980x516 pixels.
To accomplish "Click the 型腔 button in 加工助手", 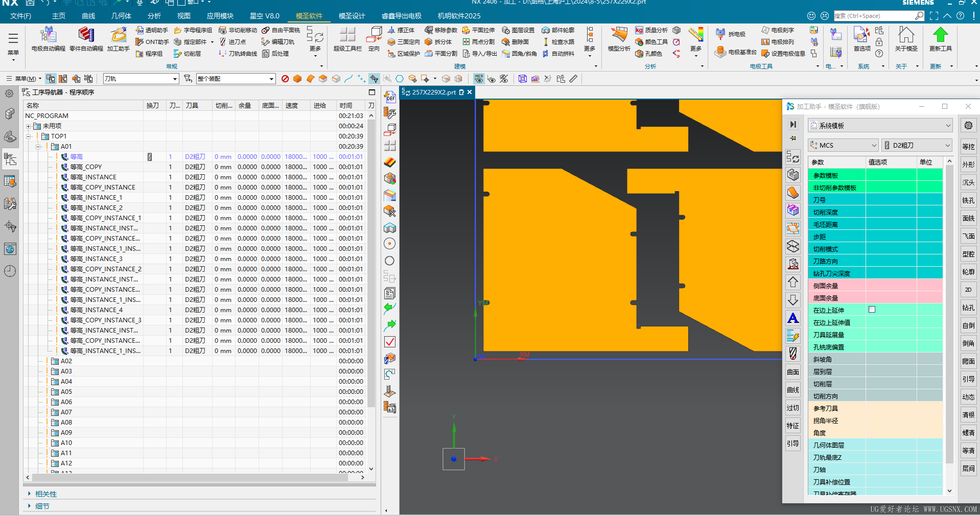I will point(968,254).
